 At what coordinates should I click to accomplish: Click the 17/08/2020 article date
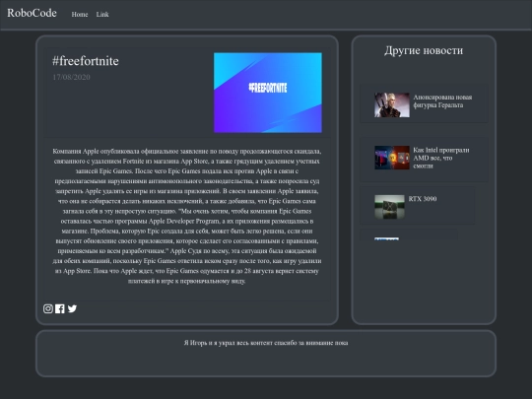[71, 77]
